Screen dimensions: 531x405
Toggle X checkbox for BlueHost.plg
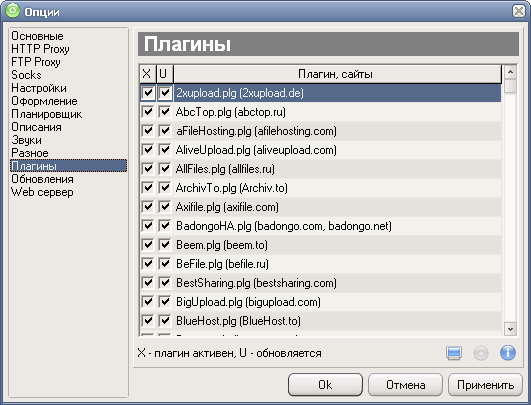coord(148,320)
